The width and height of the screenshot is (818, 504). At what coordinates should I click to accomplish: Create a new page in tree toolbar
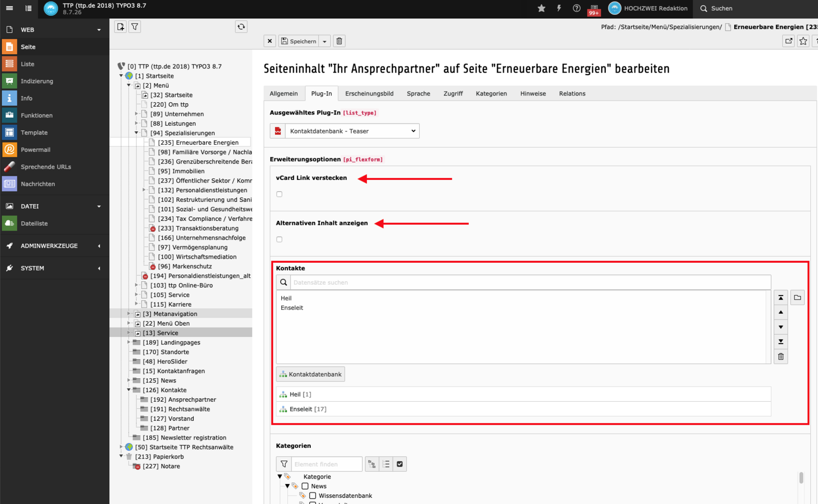(121, 27)
